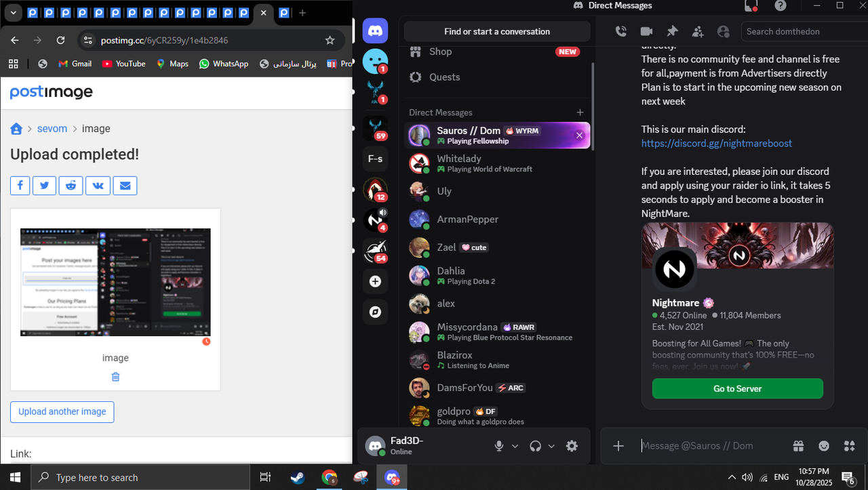
Task: Open the Gmail bookmark
Action: pyautogui.click(x=75, y=64)
